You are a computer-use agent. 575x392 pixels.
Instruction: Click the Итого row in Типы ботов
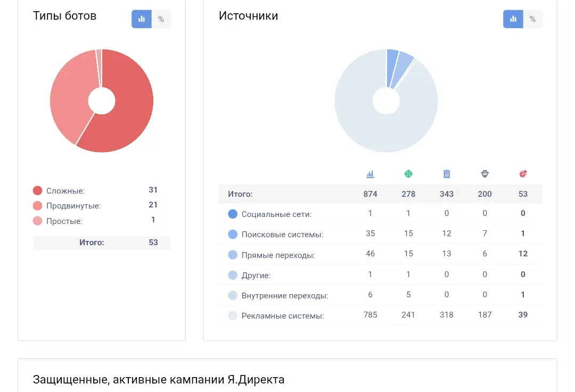[x=102, y=243]
